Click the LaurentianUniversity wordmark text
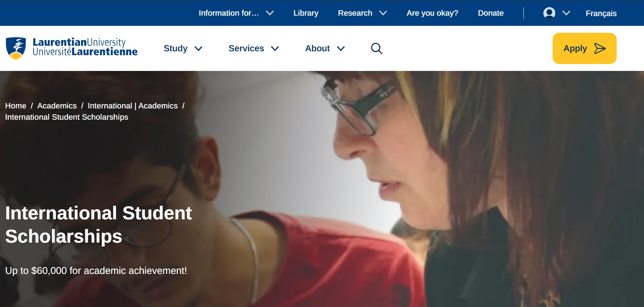Viewport: 644px width, 307px height. click(79, 42)
